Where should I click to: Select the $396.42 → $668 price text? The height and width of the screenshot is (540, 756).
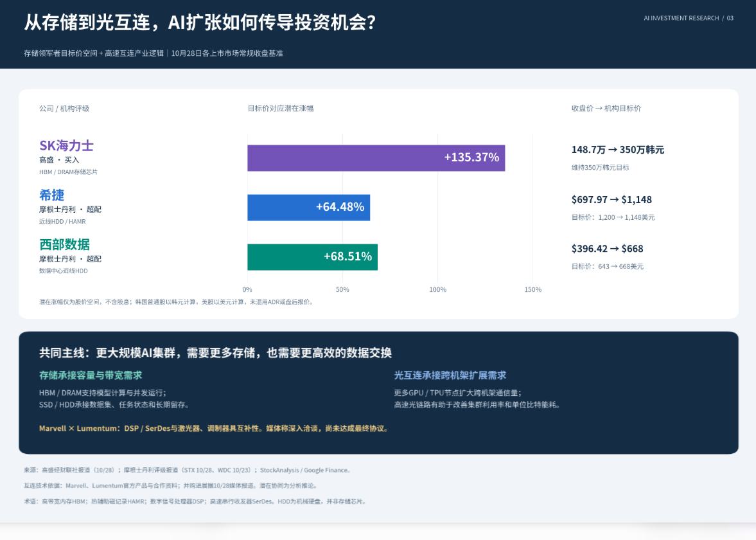click(x=607, y=249)
